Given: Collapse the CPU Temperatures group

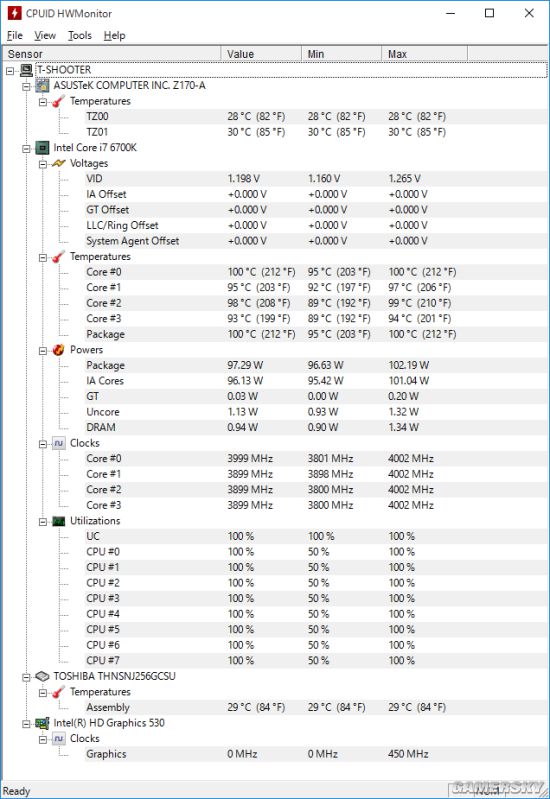Looking at the screenshot, I should [x=43, y=257].
